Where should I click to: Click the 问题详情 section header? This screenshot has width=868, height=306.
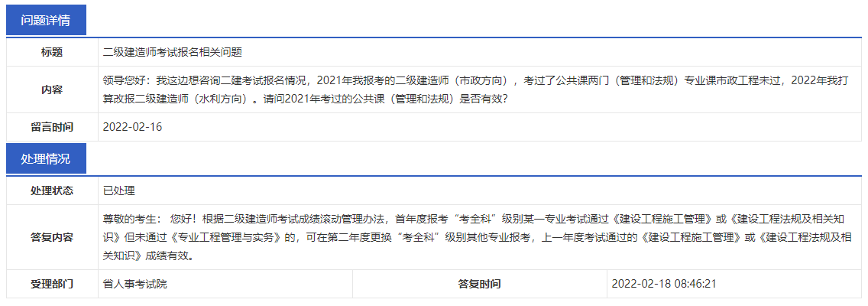click(46, 20)
